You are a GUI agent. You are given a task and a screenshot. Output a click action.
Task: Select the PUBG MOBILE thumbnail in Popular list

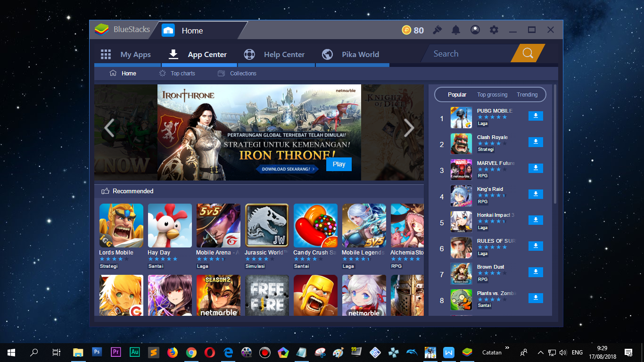point(461,118)
